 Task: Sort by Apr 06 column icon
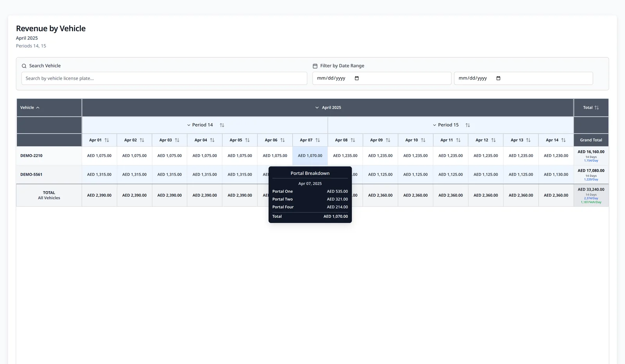click(282, 140)
